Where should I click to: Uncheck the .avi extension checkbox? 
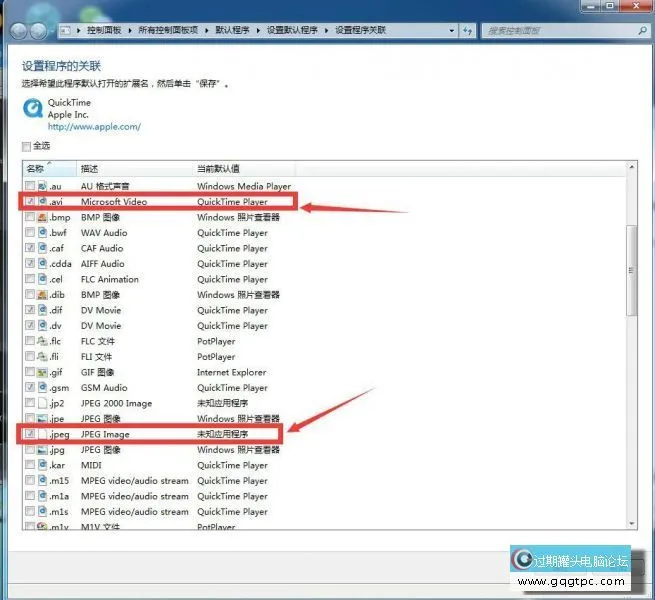pyautogui.click(x=30, y=201)
